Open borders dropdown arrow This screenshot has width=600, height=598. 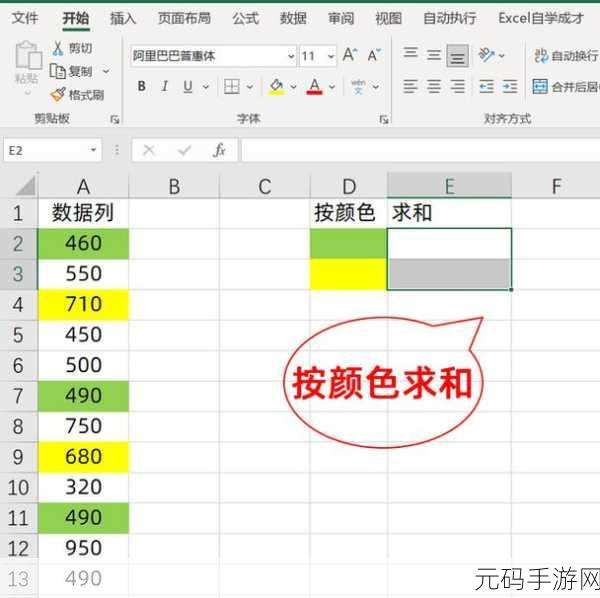(250, 87)
